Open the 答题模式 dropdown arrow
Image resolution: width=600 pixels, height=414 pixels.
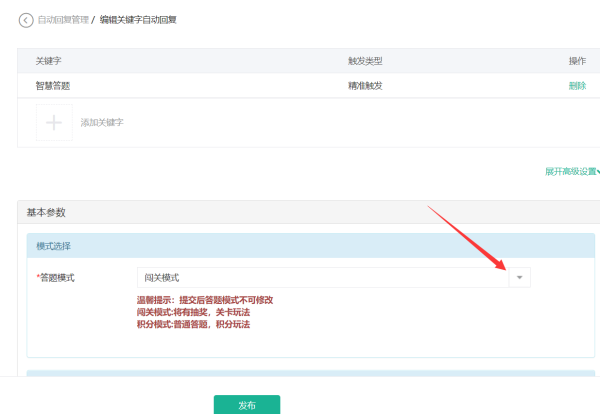click(x=519, y=277)
